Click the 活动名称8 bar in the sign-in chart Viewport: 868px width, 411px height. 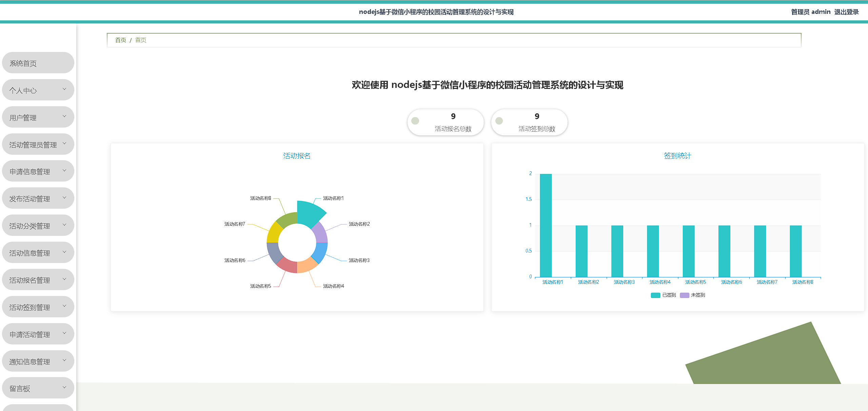[x=795, y=251]
